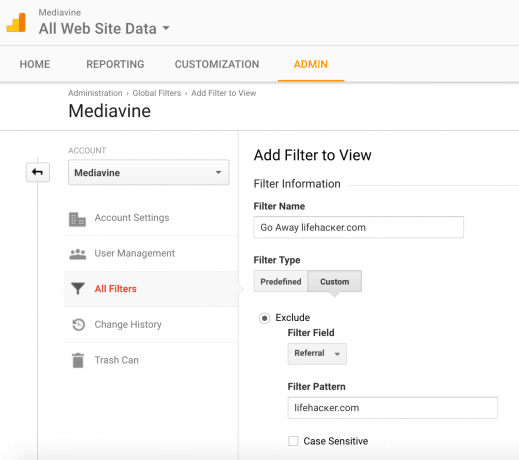Click the Change History clock icon
Screen dimensions: 519x460
(x=79, y=324)
